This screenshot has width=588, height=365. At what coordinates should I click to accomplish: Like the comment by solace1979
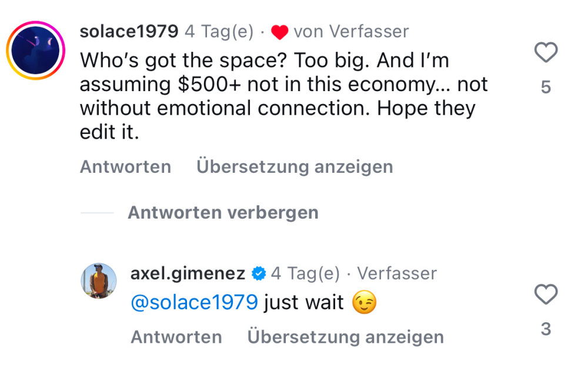(546, 52)
